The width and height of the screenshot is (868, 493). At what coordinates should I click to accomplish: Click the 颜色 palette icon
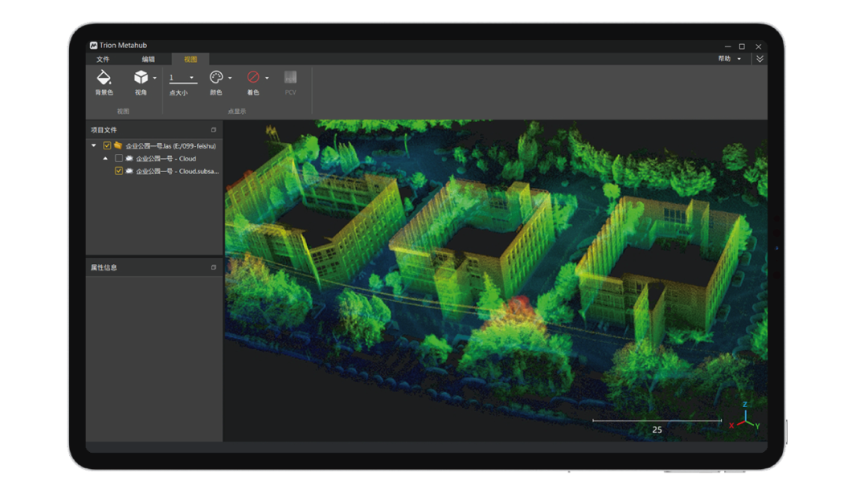click(216, 77)
